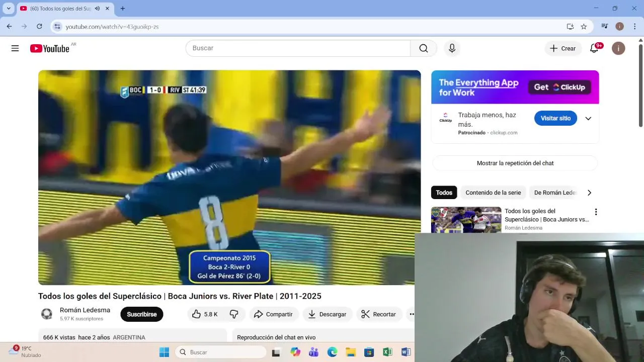Expand the tab search dropdown arrow
644x362 pixels.
[x=9, y=9]
